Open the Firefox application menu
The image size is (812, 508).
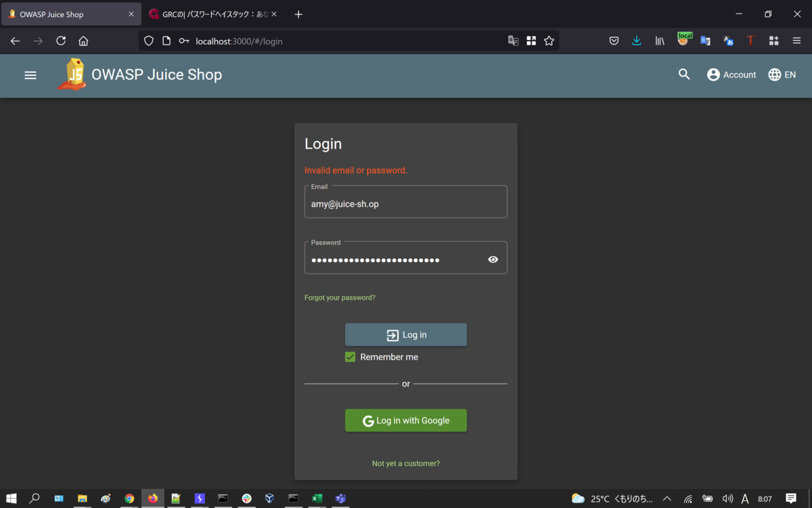pyautogui.click(x=796, y=41)
